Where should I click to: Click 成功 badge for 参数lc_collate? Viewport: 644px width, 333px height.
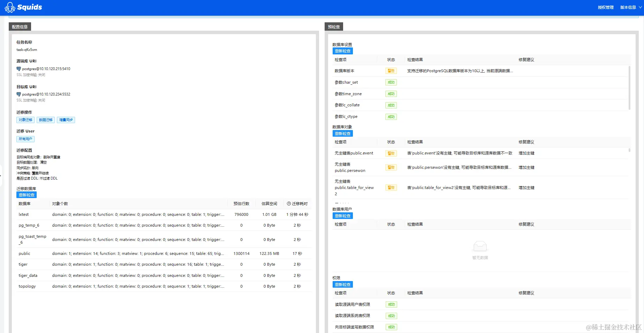[x=391, y=105]
